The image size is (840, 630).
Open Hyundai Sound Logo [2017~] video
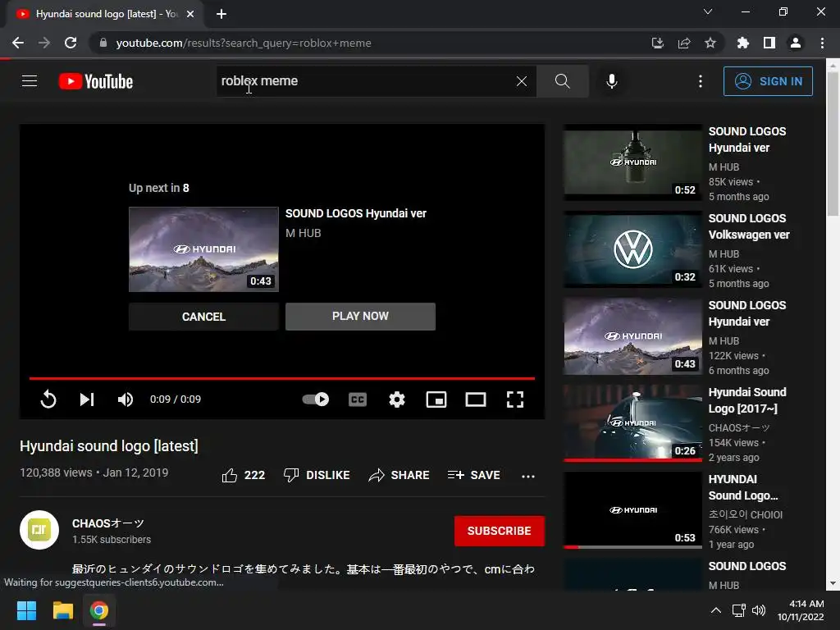tap(747, 400)
